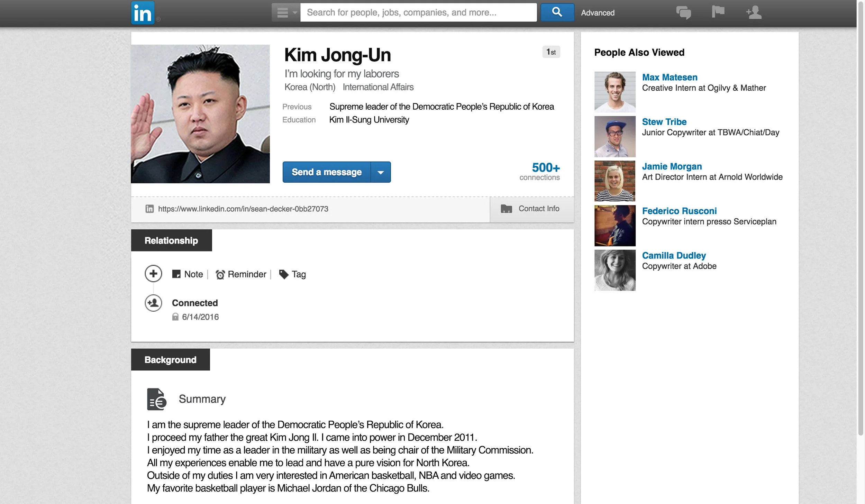This screenshot has width=865, height=504.
Task: Open the sean-decker profile URL link
Action: (243, 209)
